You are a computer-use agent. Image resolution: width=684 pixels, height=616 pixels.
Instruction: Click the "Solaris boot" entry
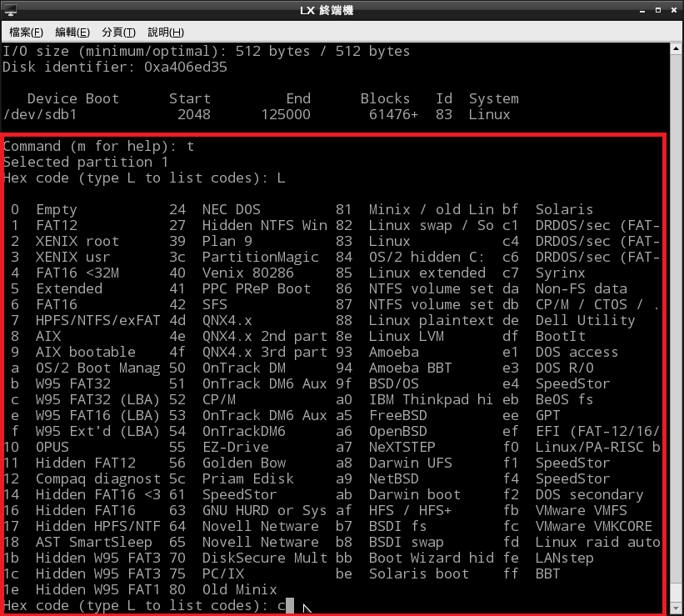pyautogui.click(x=418, y=573)
